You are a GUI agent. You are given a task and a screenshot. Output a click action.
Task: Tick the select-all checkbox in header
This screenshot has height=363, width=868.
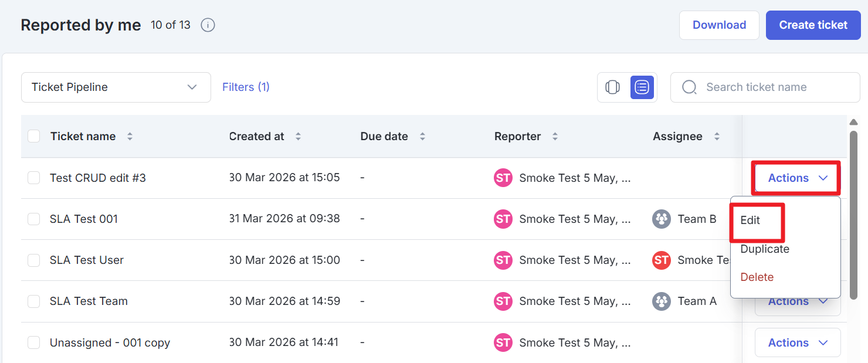[34, 136]
